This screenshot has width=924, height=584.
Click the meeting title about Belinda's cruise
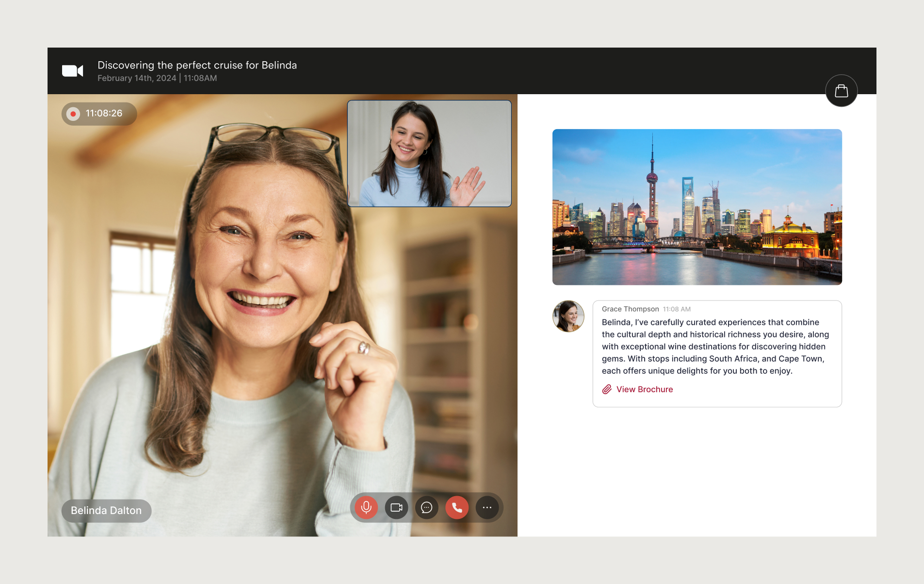[x=197, y=65]
